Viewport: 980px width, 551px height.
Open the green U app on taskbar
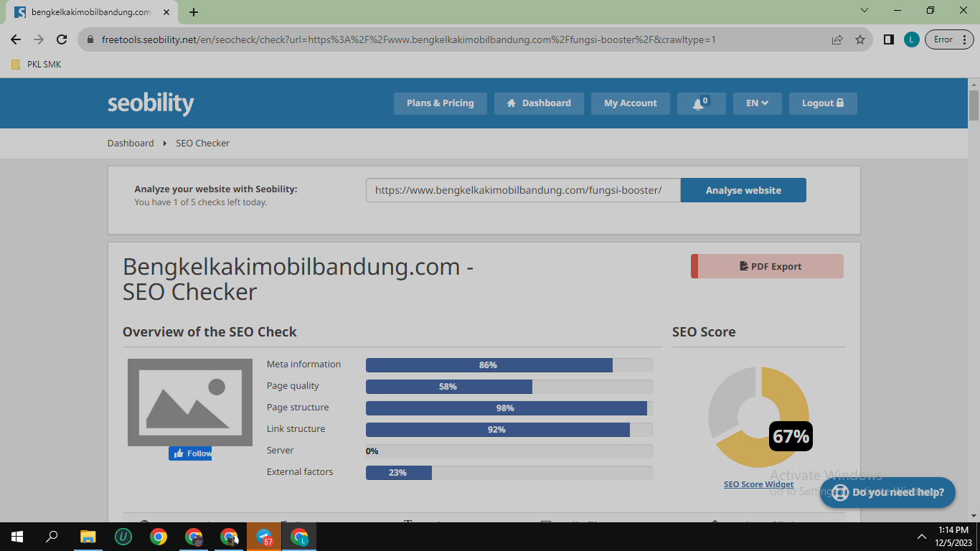(123, 536)
